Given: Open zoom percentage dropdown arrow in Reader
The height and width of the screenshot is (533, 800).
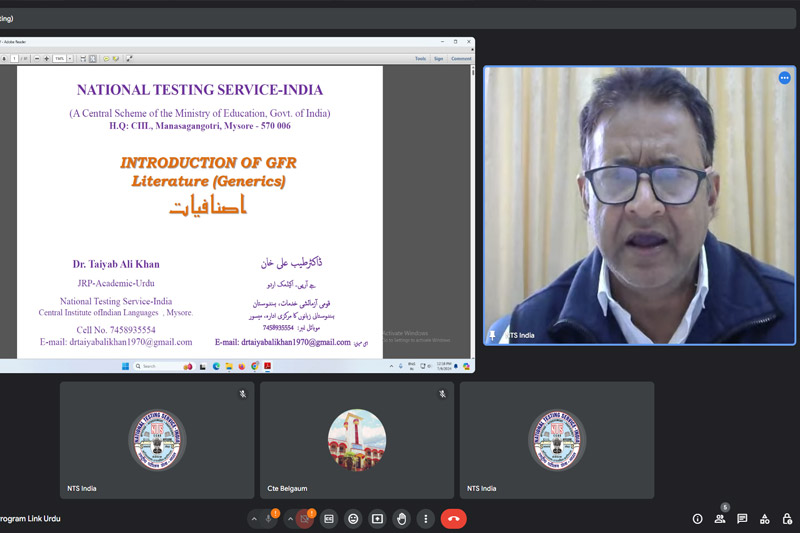Looking at the screenshot, I should (70, 59).
